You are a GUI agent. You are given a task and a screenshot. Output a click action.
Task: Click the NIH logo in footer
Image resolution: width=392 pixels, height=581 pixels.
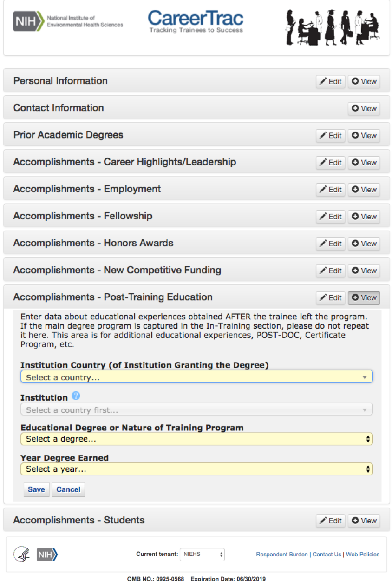(47, 554)
